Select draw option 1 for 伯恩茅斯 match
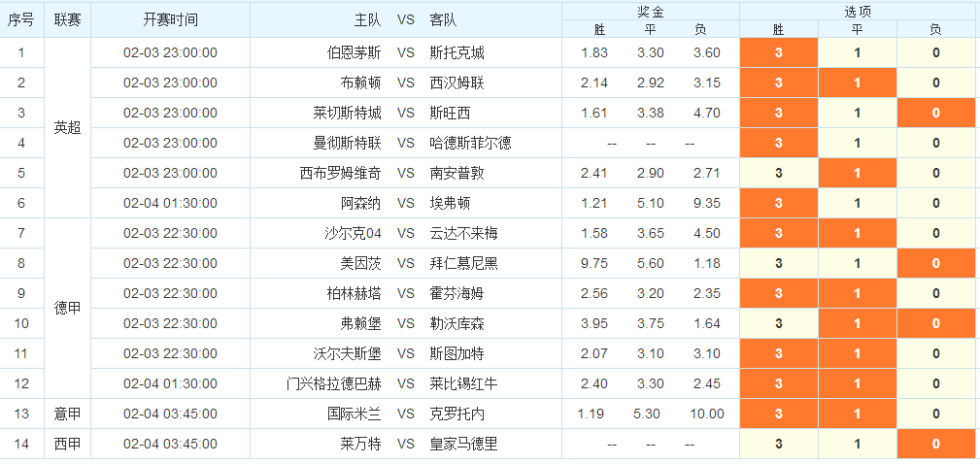The width and height of the screenshot is (980, 464). coord(858,52)
